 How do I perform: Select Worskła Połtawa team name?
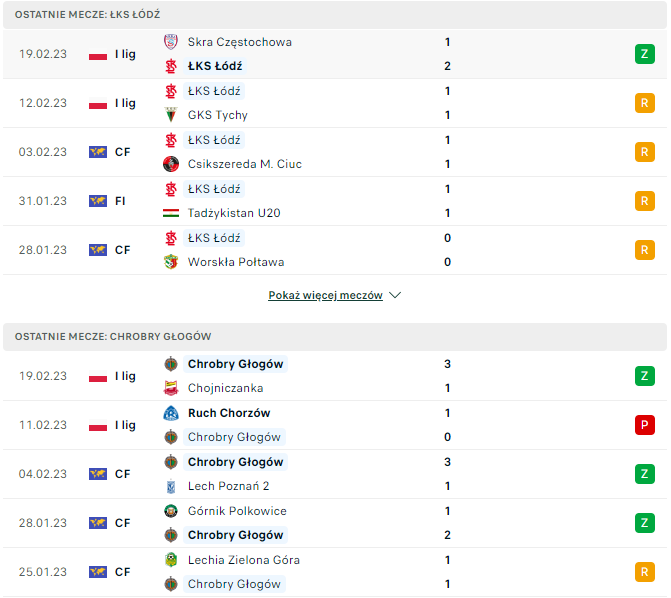(x=236, y=262)
